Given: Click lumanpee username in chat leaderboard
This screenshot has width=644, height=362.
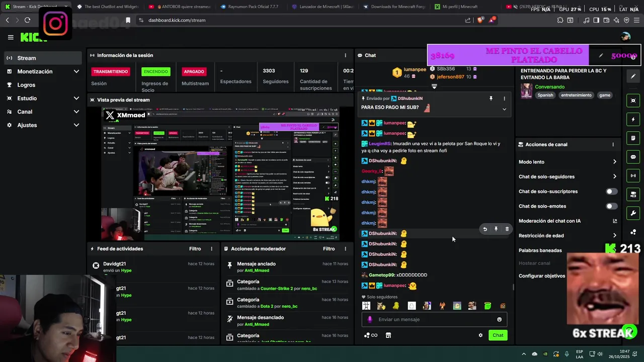Looking at the screenshot, I should pyautogui.click(x=415, y=69).
